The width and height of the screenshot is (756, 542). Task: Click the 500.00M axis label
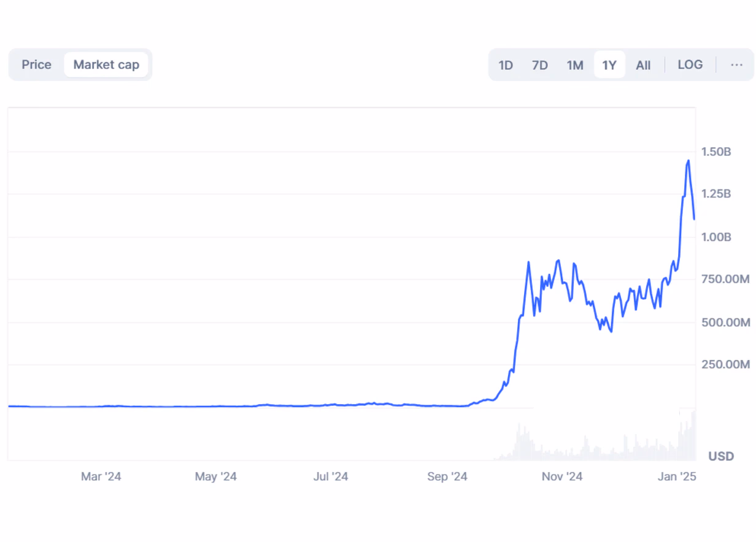tap(726, 322)
